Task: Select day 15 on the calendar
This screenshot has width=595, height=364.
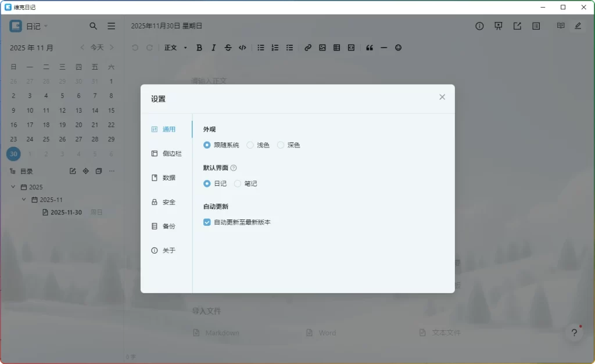Action: pos(111,110)
